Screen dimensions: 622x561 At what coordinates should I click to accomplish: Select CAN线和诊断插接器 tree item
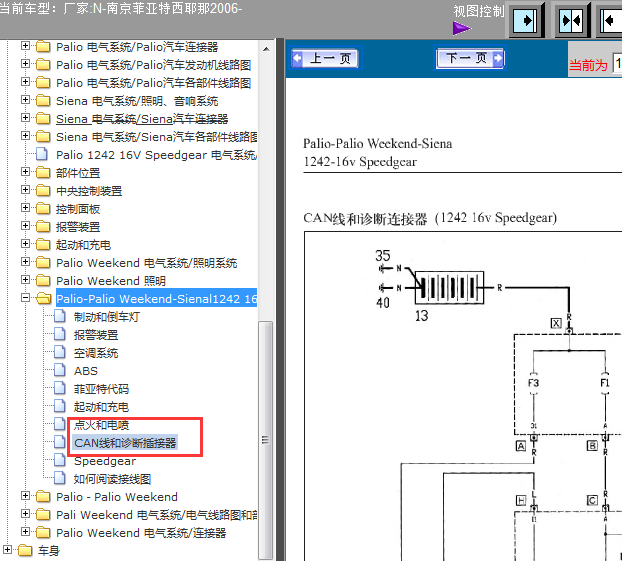tap(125, 443)
